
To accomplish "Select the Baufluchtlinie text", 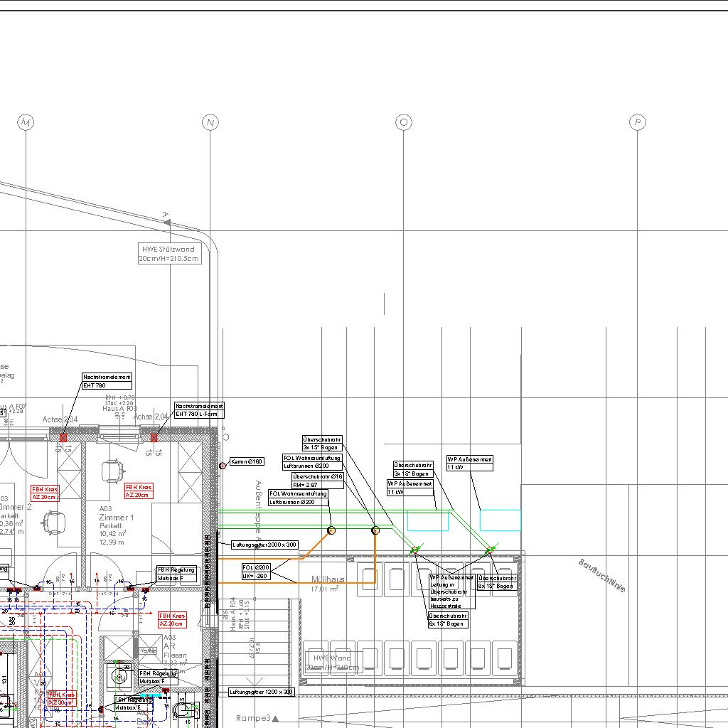I will (602, 576).
